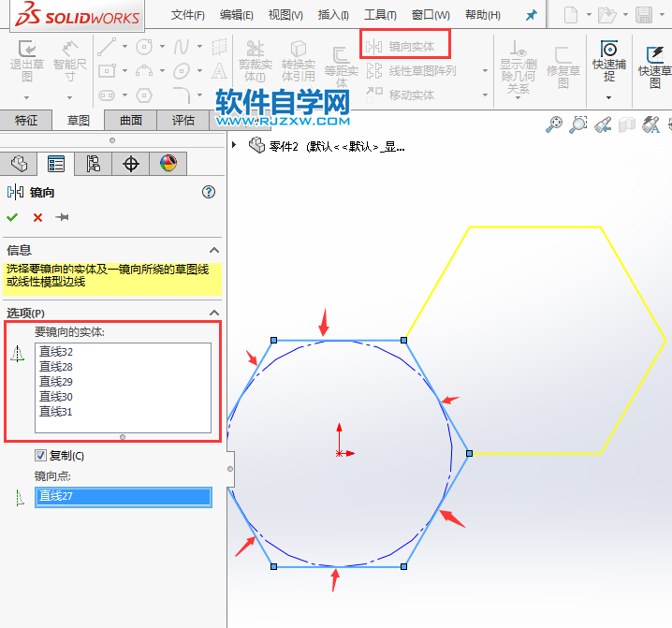Open the 文件(F) menu

tap(187, 15)
